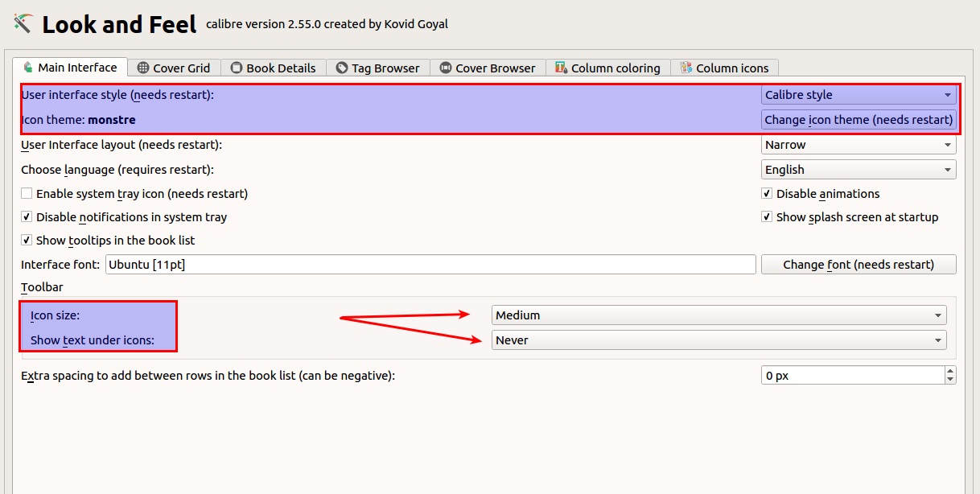
Task: Click the calibre version text
Action: (327, 24)
